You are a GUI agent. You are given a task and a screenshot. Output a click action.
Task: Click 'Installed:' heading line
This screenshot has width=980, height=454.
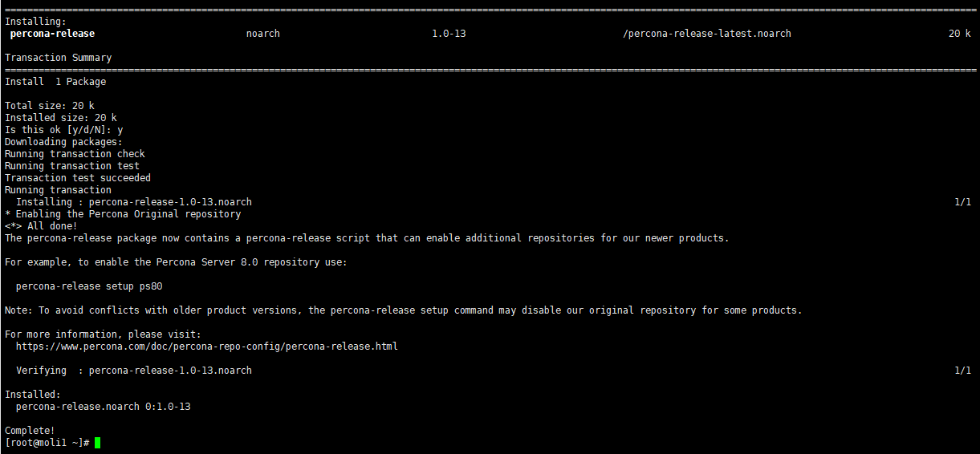[x=33, y=395]
